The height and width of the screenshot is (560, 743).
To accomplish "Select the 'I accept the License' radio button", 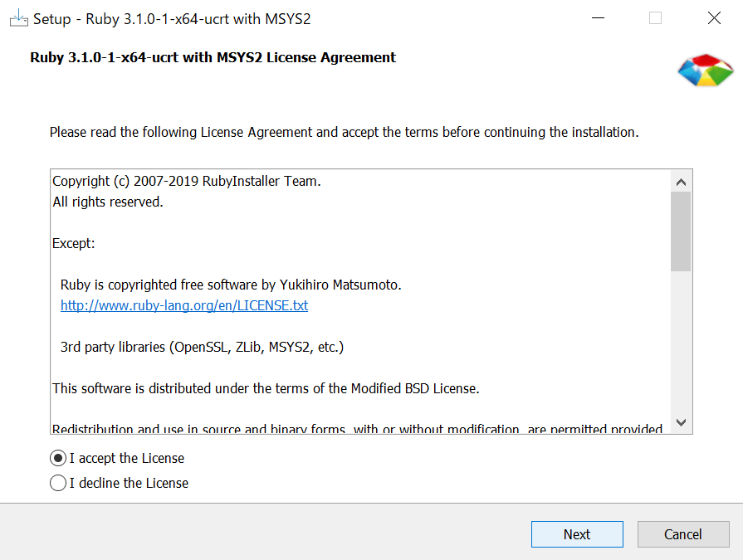I will [x=58, y=458].
